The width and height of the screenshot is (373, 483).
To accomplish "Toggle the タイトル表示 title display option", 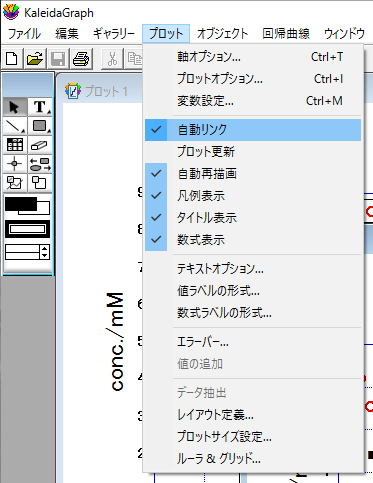I will [x=253, y=218].
